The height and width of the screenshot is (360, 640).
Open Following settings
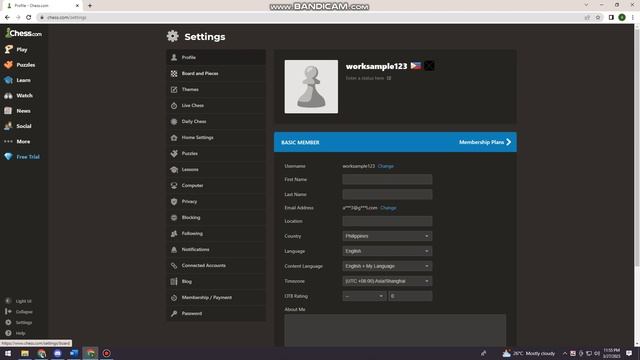(x=216, y=233)
